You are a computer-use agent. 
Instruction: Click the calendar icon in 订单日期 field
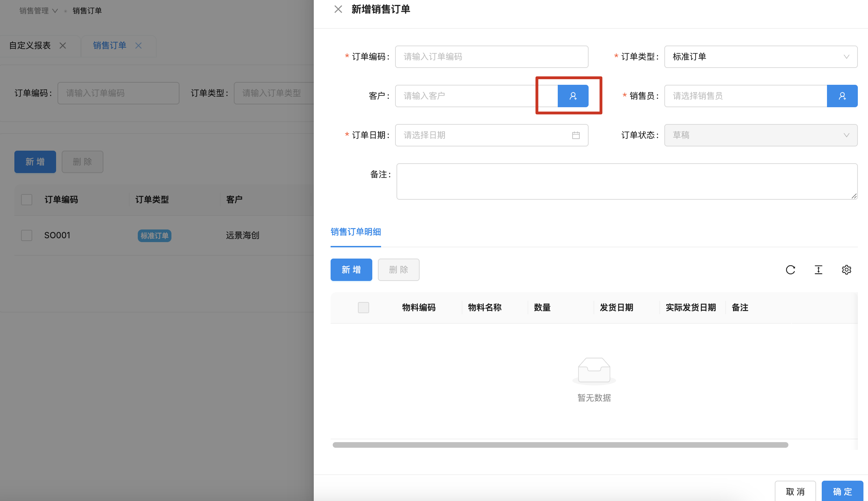coord(576,135)
